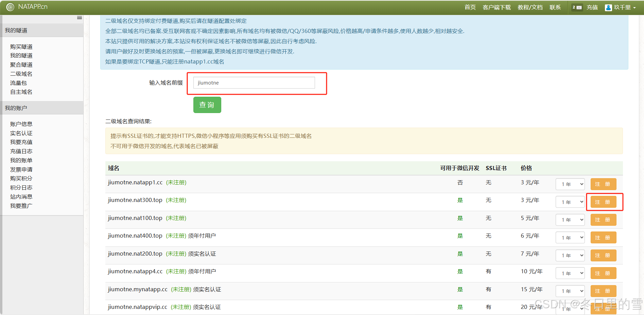Open 自主域名 in the sidebar
Image resolution: width=644 pixels, height=315 pixels.
click(21, 92)
